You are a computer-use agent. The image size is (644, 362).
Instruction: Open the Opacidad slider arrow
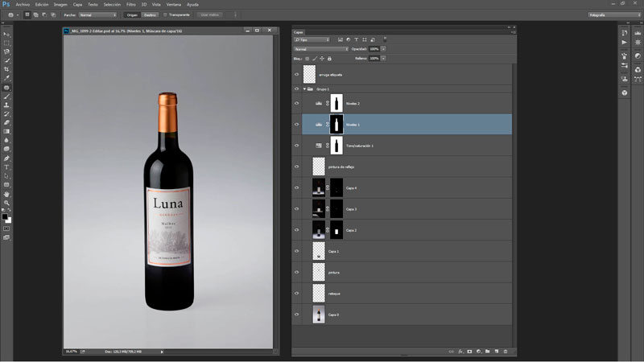tap(383, 49)
